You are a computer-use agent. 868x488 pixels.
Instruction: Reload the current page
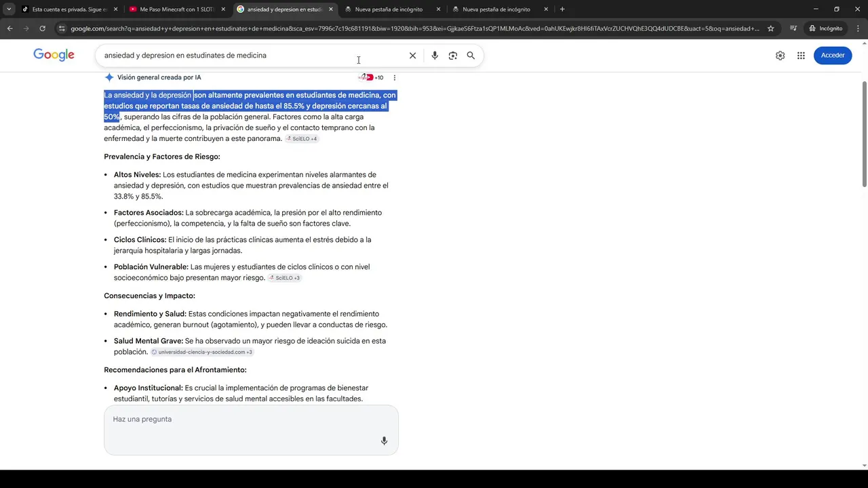point(42,28)
